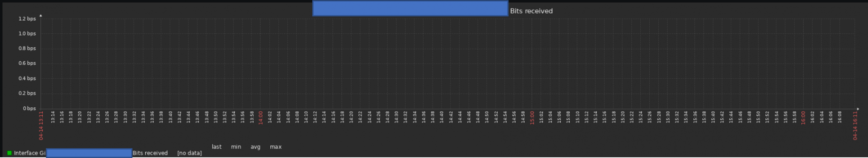Click the '14:50' x-axis time label
Image resolution: width=868 pixels, height=158 pixels.
[x=487, y=117]
